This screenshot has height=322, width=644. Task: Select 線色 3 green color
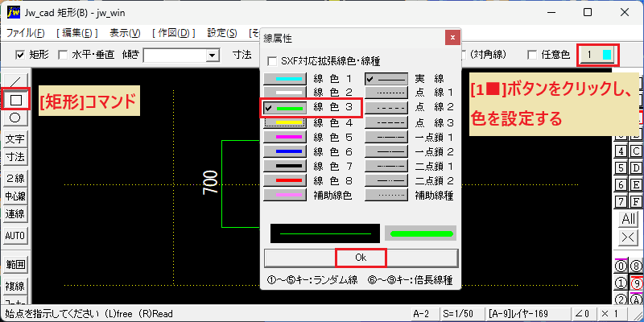pyautogui.click(x=285, y=108)
